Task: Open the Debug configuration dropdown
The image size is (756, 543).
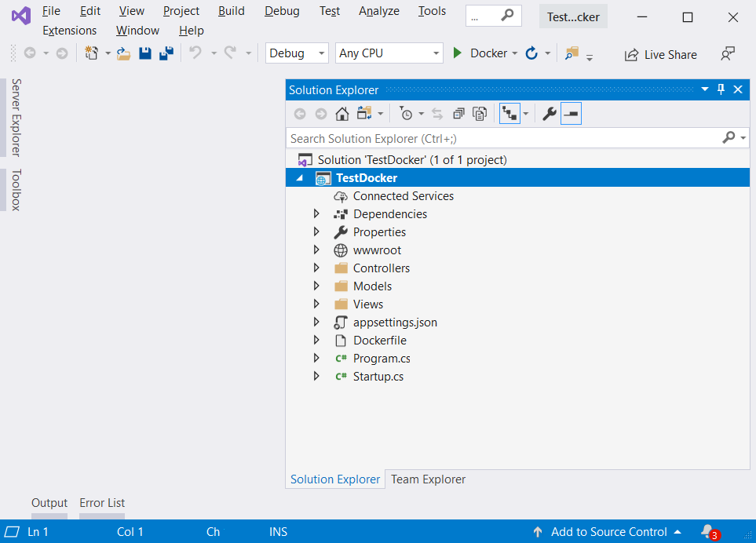Action: 297,53
